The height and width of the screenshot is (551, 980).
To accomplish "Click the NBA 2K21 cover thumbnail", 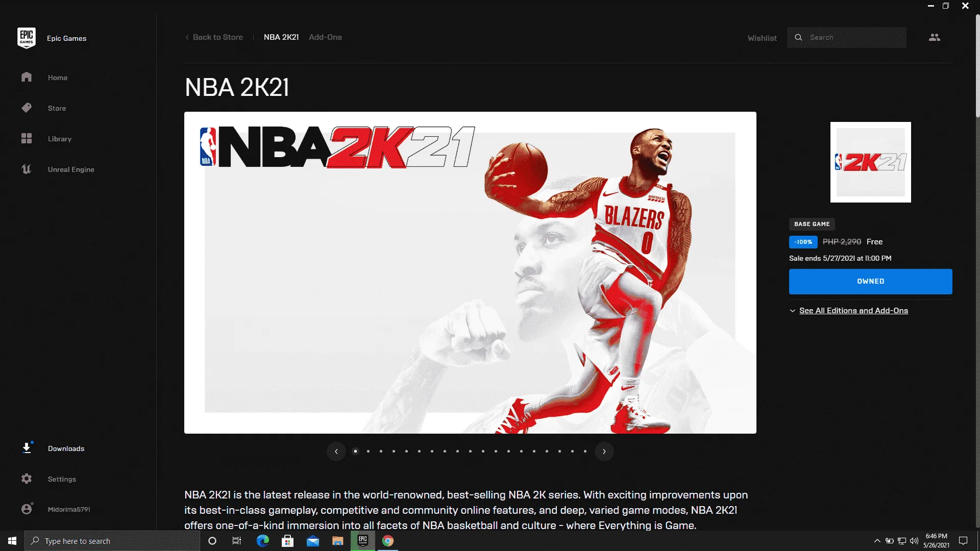I will (871, 162).
